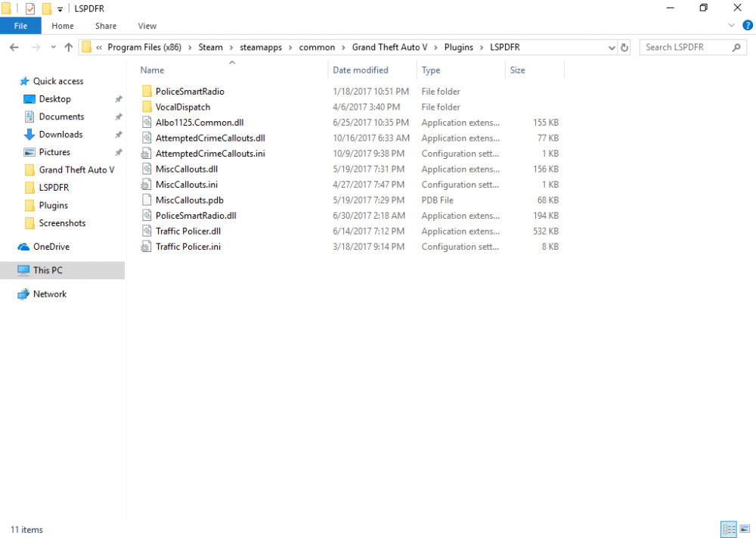Screen dimensions: 756x538
Task: Click the 532 KB size of Traffic Policer.dll
Action: click(546, 231)
